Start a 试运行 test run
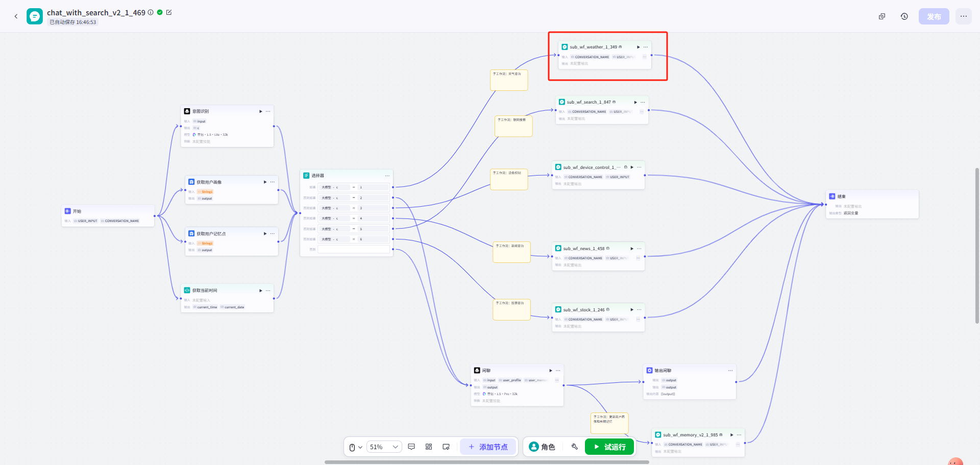The width and height of the screenshot is (980, 465). 609,447
